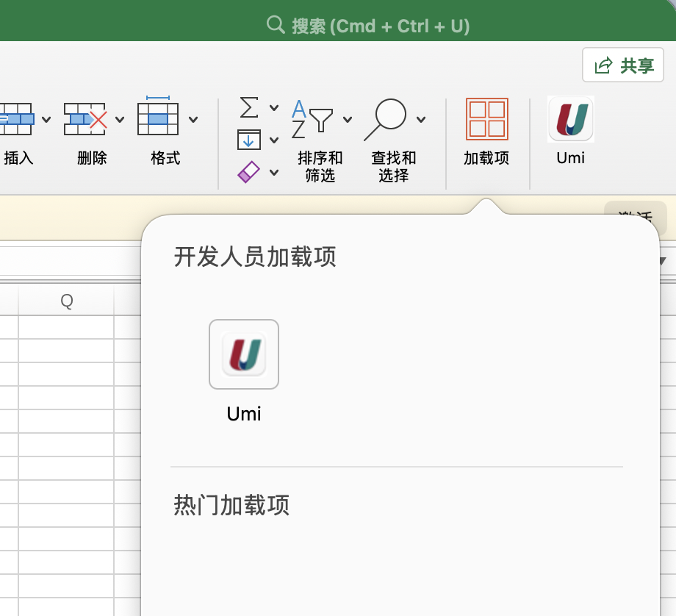This screenshot has height=616, width=676.
Task: Open the Fill dropdown arrow
Action: coord(274,140)
